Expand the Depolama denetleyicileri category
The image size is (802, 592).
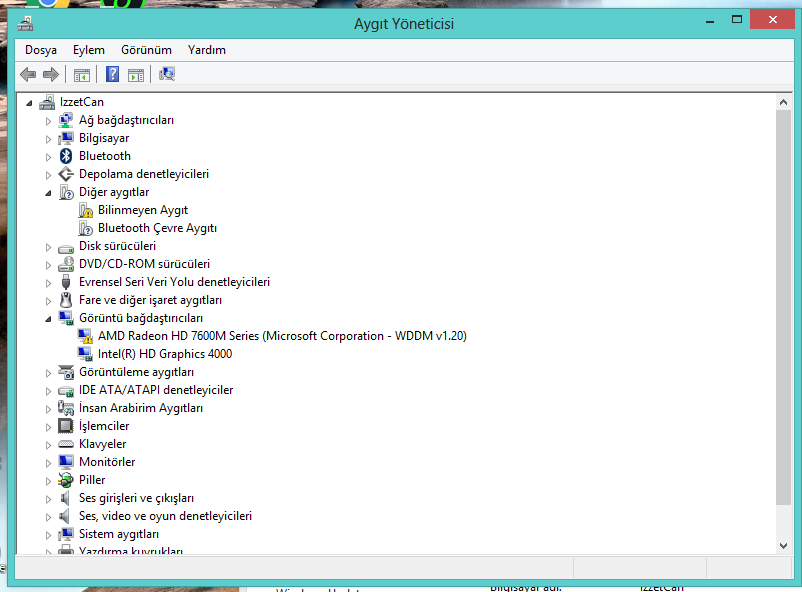pos(48,175)
